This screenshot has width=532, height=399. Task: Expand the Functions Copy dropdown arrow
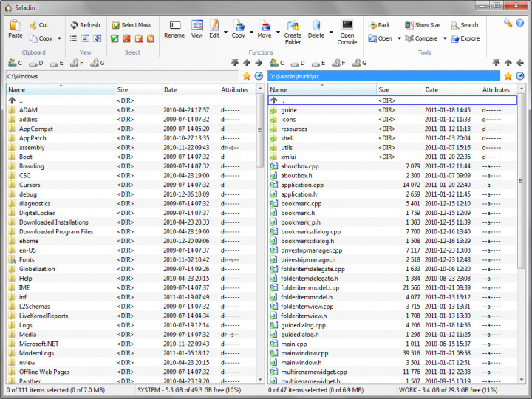pos(252,33)
